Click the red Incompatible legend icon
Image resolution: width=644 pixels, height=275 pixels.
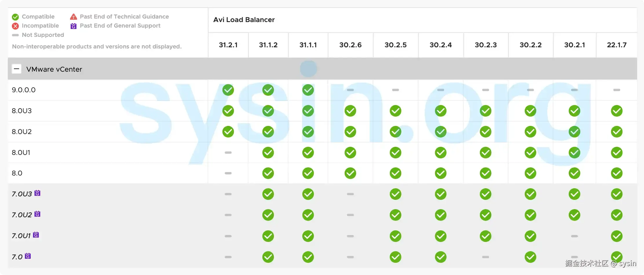15,26
